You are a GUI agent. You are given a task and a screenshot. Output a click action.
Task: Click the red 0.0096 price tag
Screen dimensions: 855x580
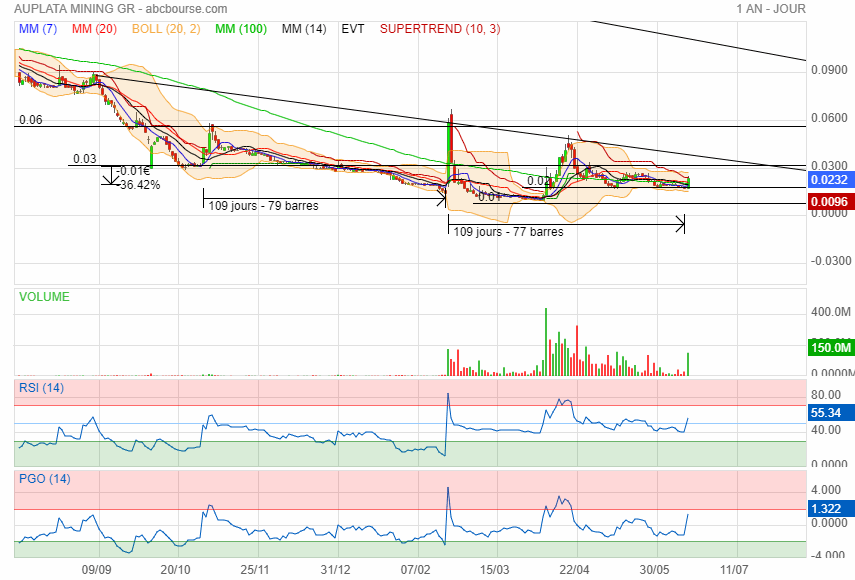pyautogui.click(x=827, y=204)
